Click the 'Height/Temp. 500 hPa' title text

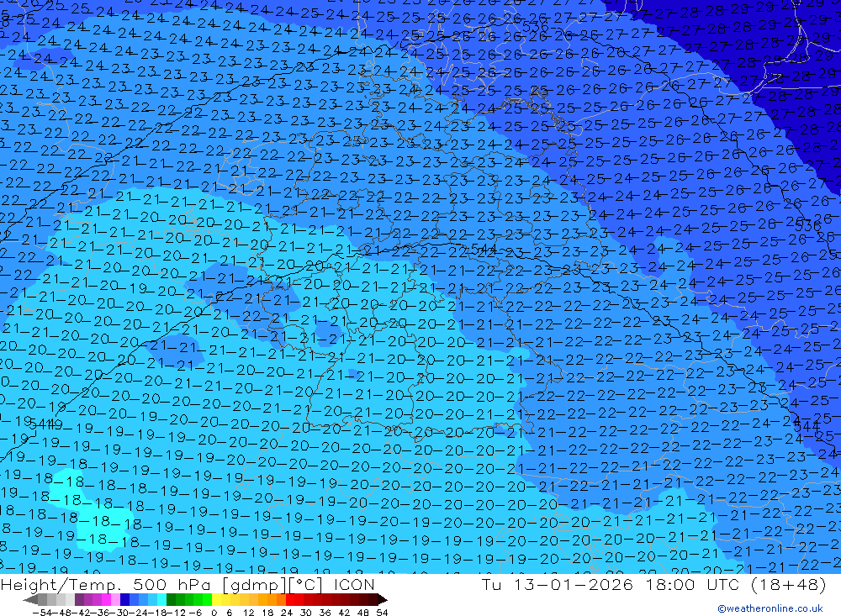pos(107,584)
